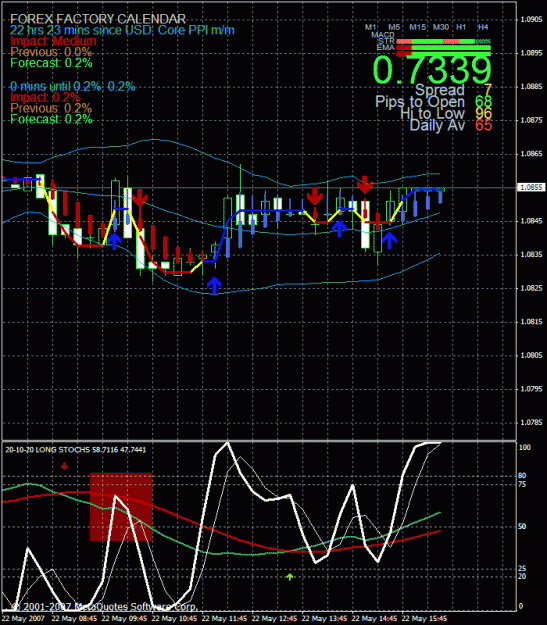
Task: Click the '22 May 11:45' time axis label
Action: 224,618
